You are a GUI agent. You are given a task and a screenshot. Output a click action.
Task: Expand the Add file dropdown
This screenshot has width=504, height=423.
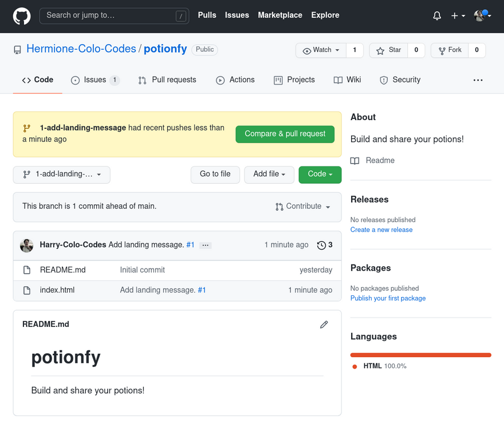point(269,175)
